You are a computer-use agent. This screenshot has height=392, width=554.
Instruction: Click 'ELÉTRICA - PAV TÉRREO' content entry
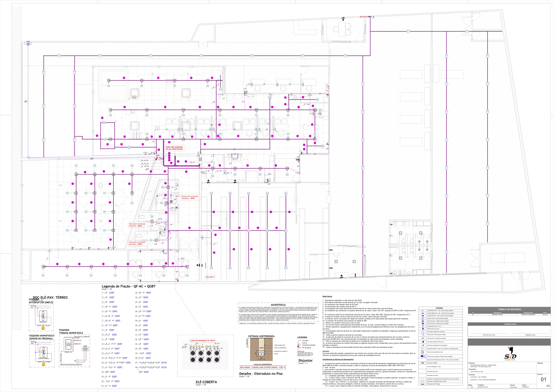point(478,377)
